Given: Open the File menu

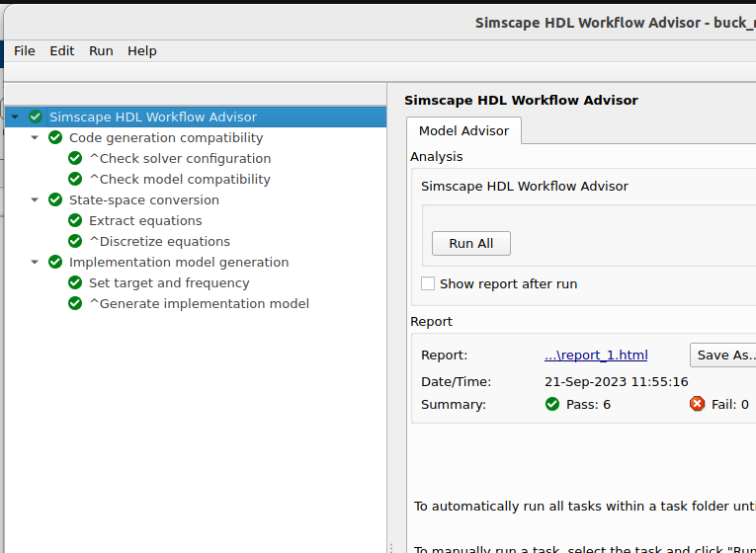Looking at the screenshot, I should point(24,51).
